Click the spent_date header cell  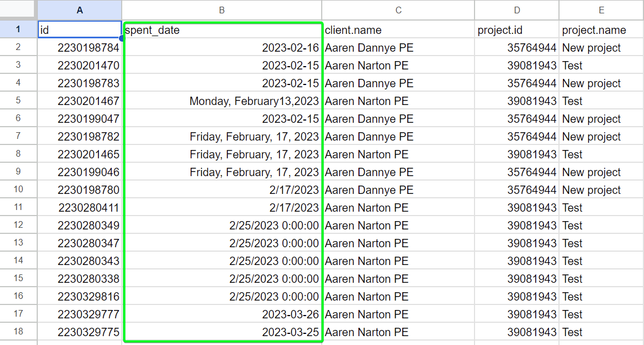coord(222,31)
